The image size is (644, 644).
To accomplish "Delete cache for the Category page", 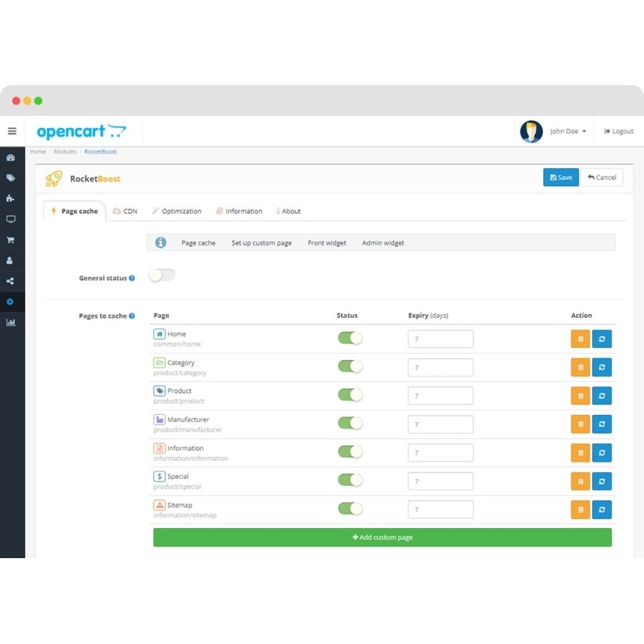I will [x=580, y=367].
